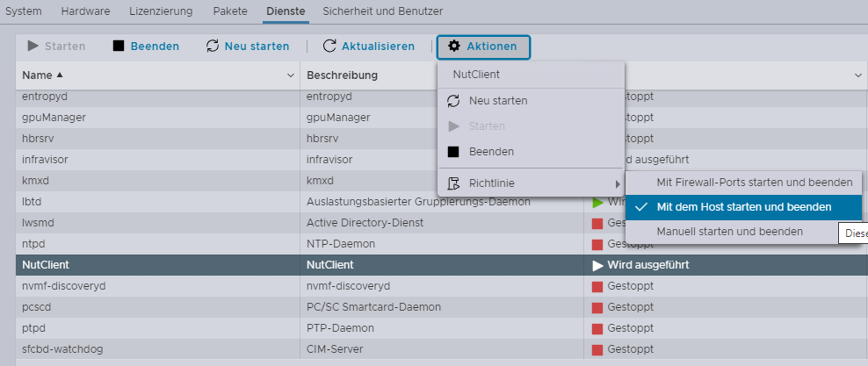The height and width of the screenshot is (366, 868).
Task: Click the Richtlinie policy icon
Action: [453, 183]
